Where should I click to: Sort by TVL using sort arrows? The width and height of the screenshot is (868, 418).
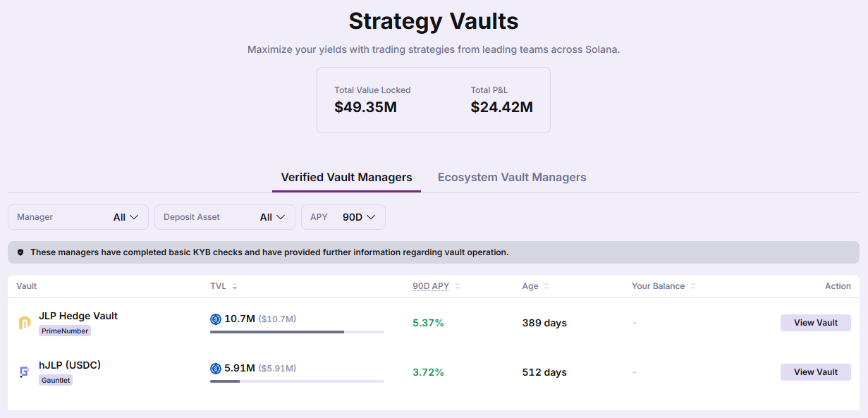[x=235, y=286]
